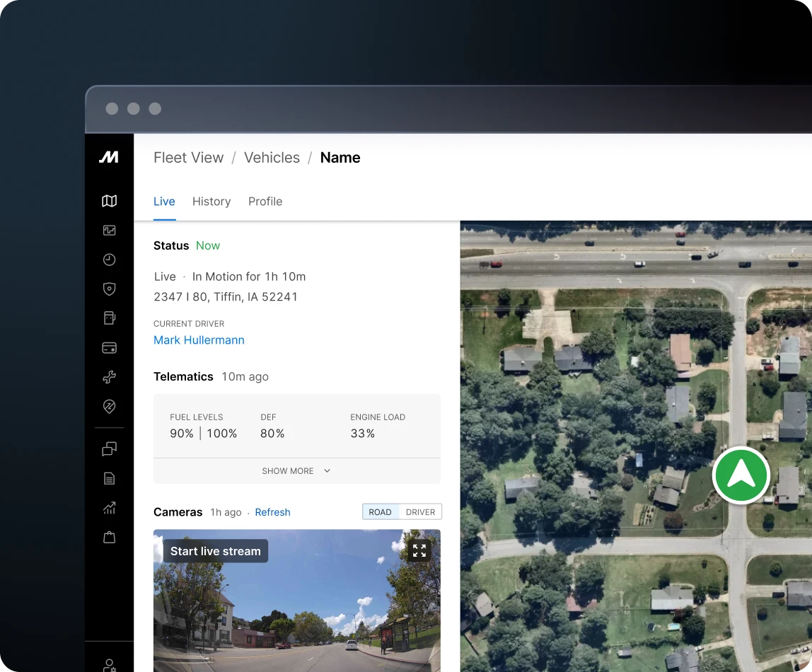Image resolution: width=812 pixels, height=672 pixels.
Task: Keep ROAD camera view selected
Action: point(381,511)
